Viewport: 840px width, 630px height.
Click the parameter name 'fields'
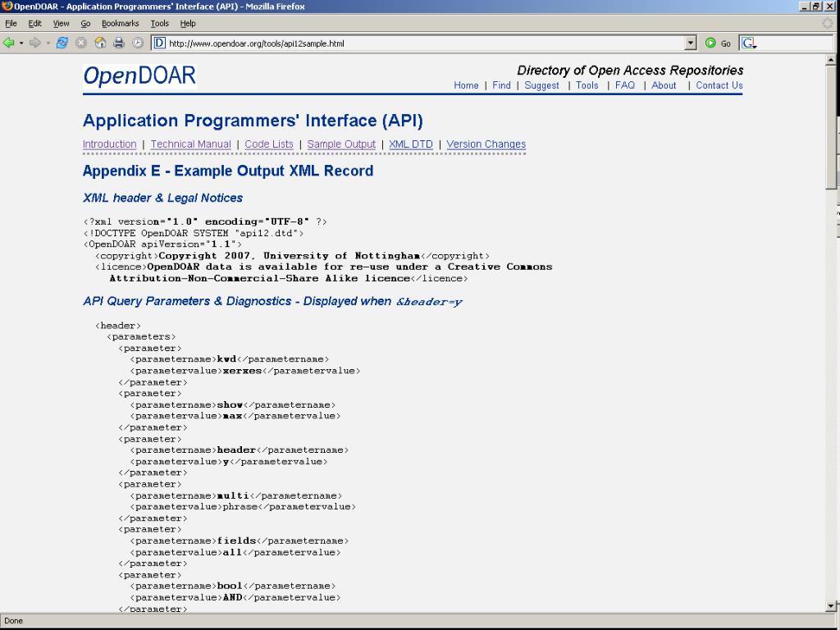(236, 541)
